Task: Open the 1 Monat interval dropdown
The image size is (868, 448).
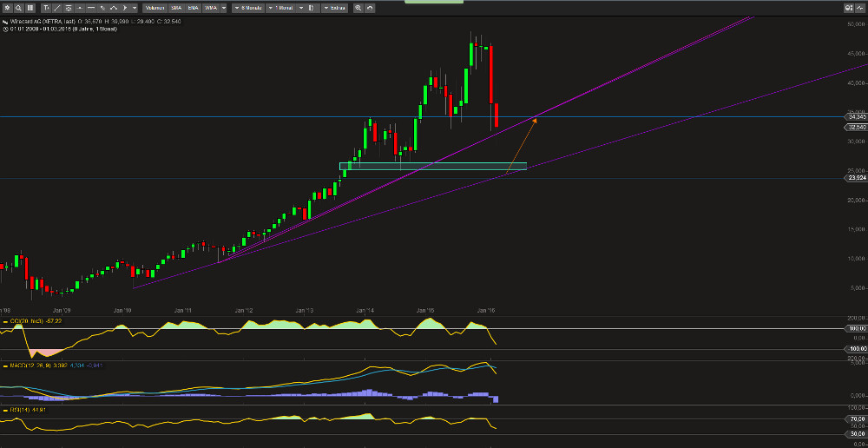Action: pyautogui.click(x=280, y=8)
